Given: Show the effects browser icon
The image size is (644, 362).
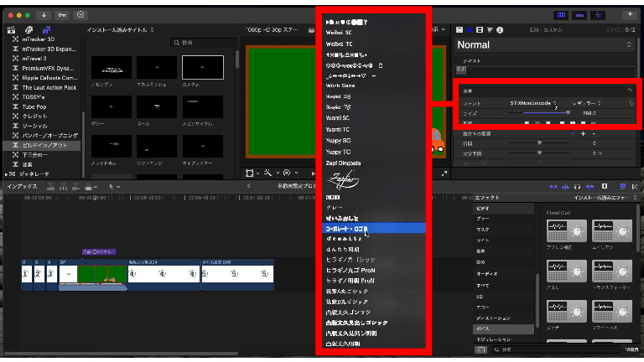Looking at the screenshot, I should tap(623, 187).
